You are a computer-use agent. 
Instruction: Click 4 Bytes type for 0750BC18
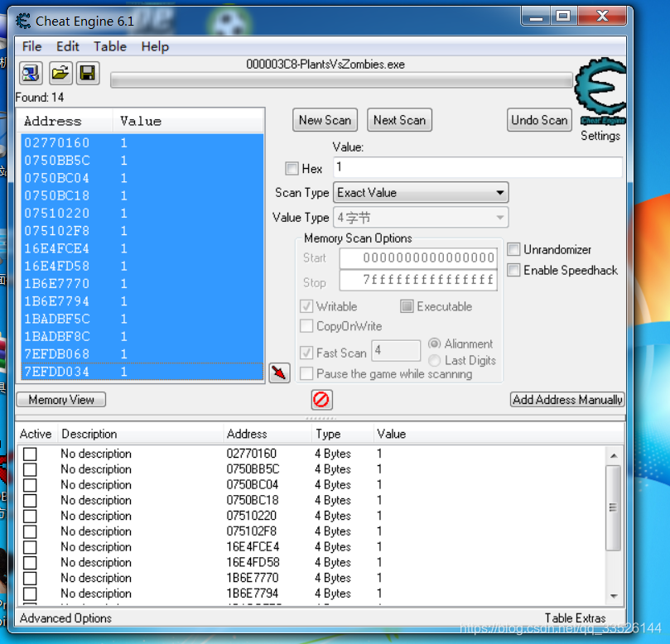333,500
